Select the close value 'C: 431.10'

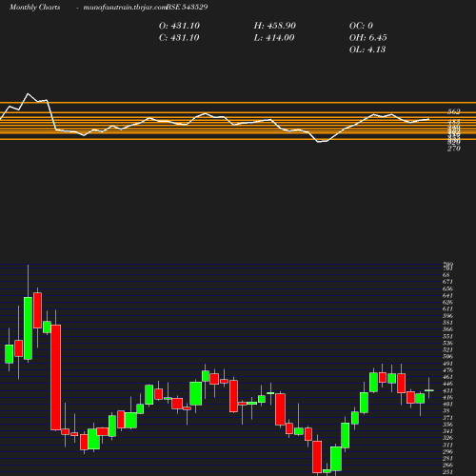[179, 38]
